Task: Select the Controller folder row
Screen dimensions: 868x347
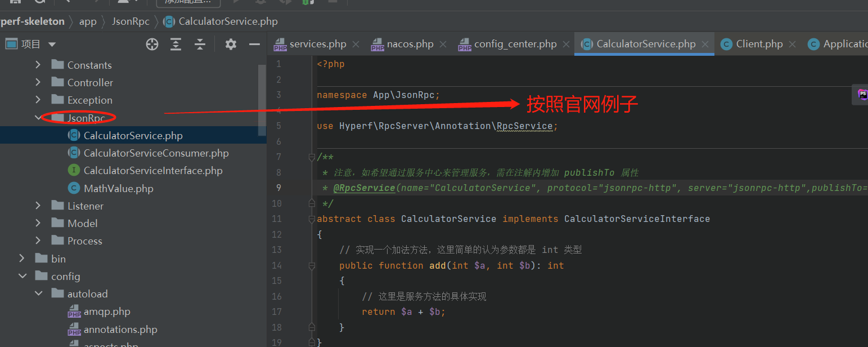Action: 133,82
